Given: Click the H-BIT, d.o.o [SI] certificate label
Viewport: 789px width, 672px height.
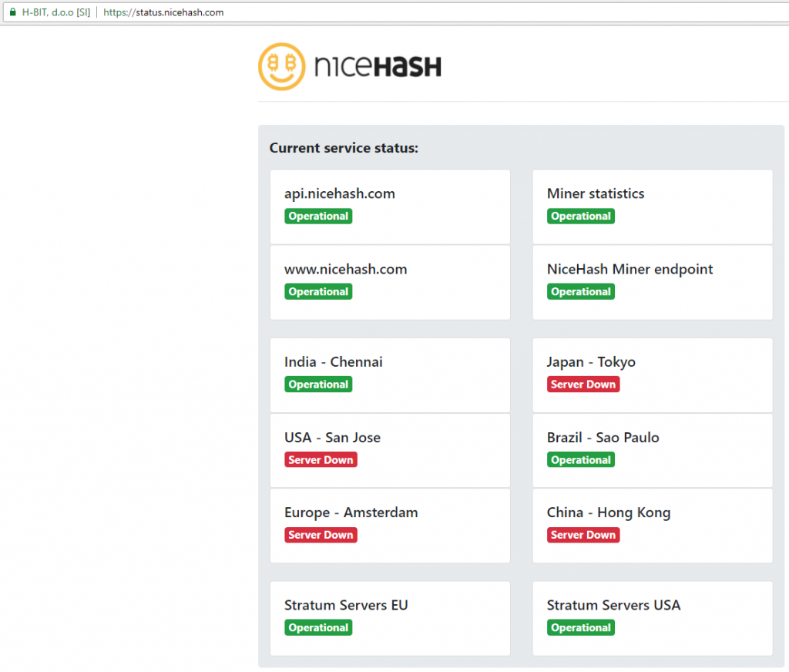Looking at the screenshot, I should click(56, 12).
